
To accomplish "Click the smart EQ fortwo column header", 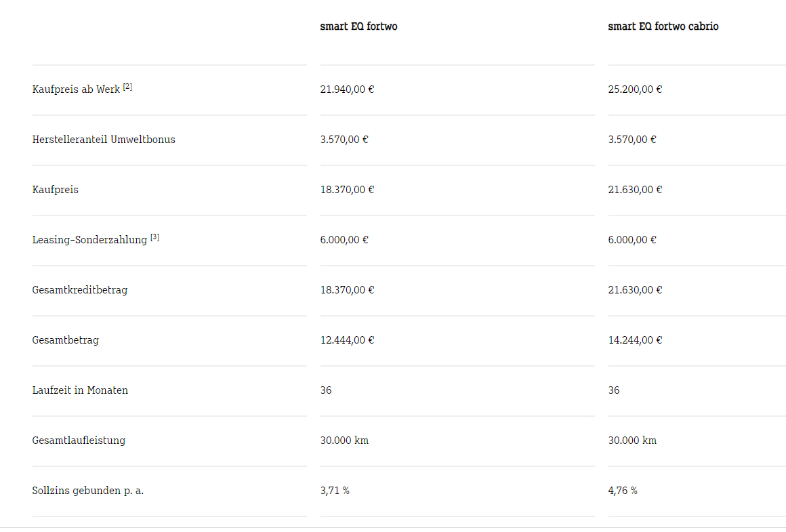I will tap(358, 26).
